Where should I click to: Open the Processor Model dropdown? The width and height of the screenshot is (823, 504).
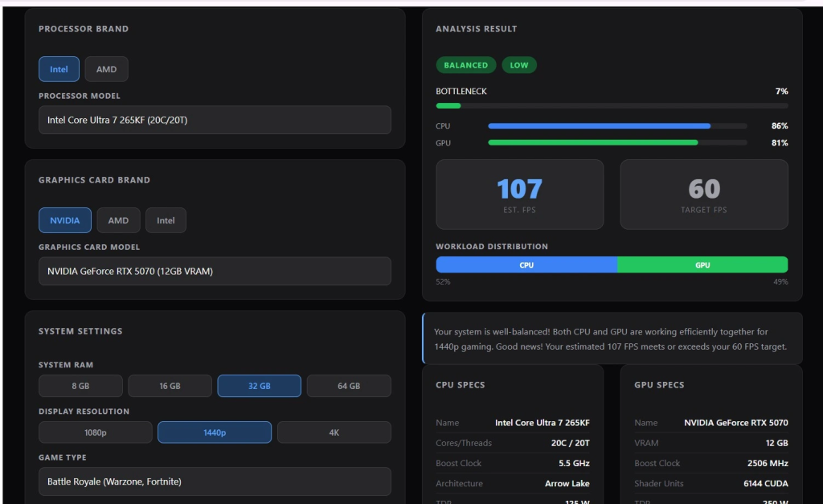(215, 120)
